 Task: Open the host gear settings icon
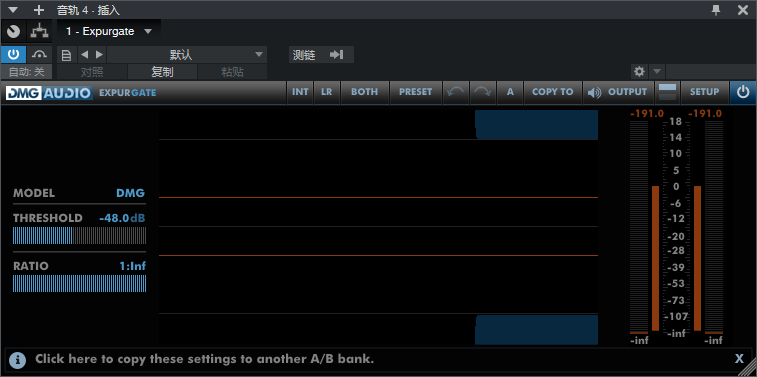coord(639,72)
